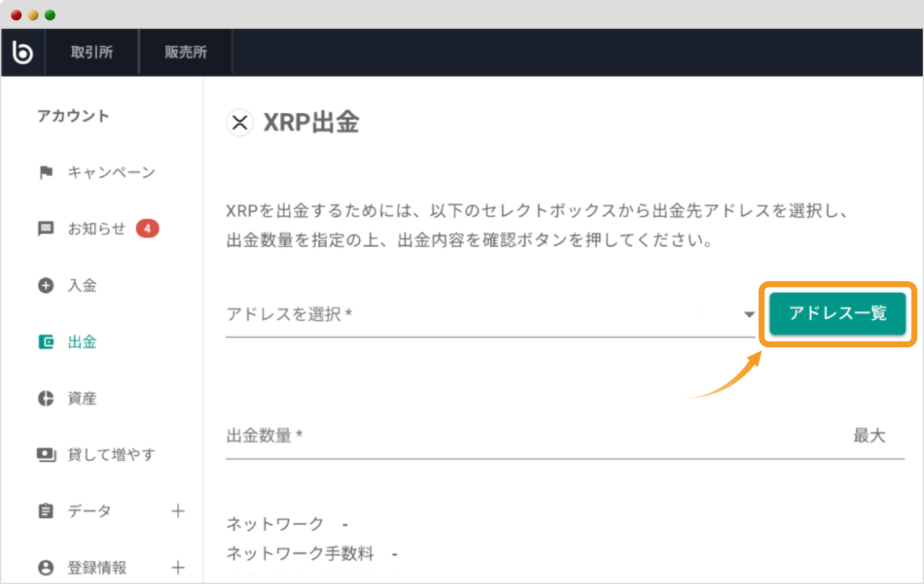Click the アカウント section heading
Screen dimensions: 924x584
[x=73, y=116]
